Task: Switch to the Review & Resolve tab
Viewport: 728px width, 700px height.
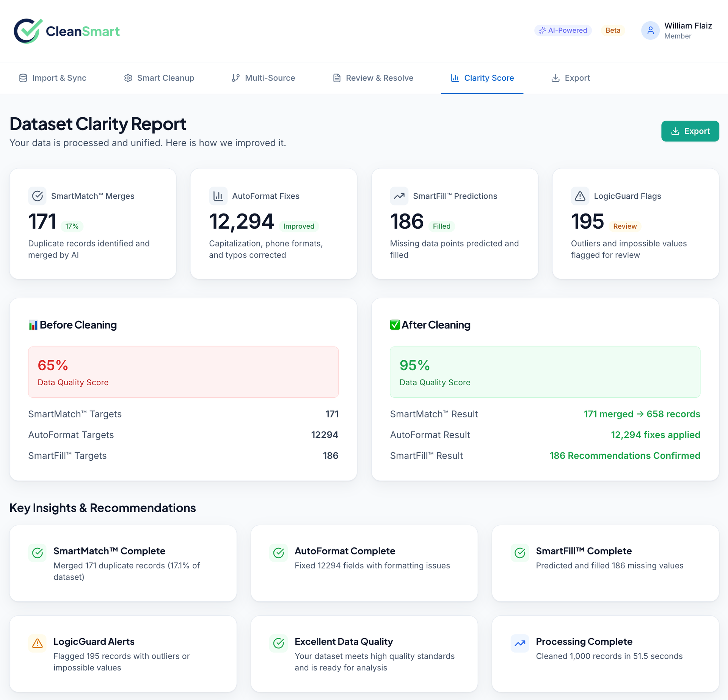Action: [x=373, y=78]
